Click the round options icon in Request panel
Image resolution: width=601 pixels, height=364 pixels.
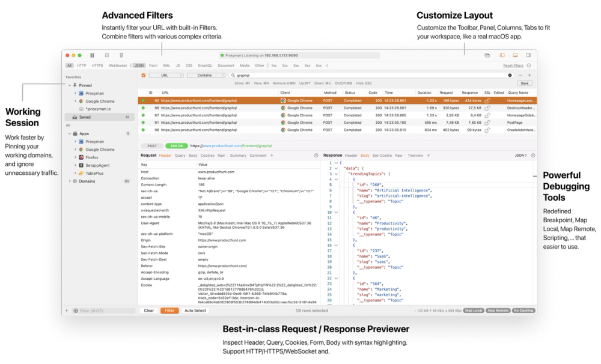click(x=316, y=155)
